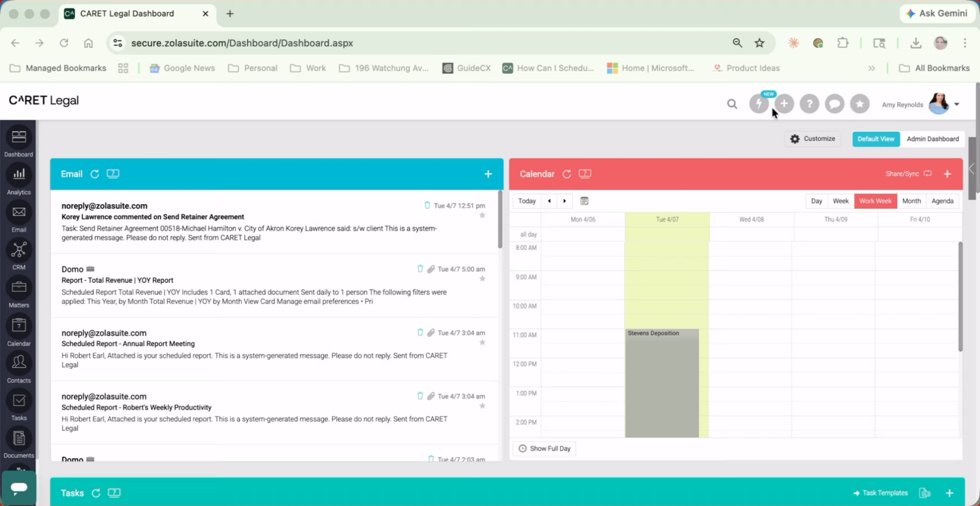Click the CARET Legal search magnifier
Image resolution: width=980 pixels, height=506 pixels.
point(732,104)
